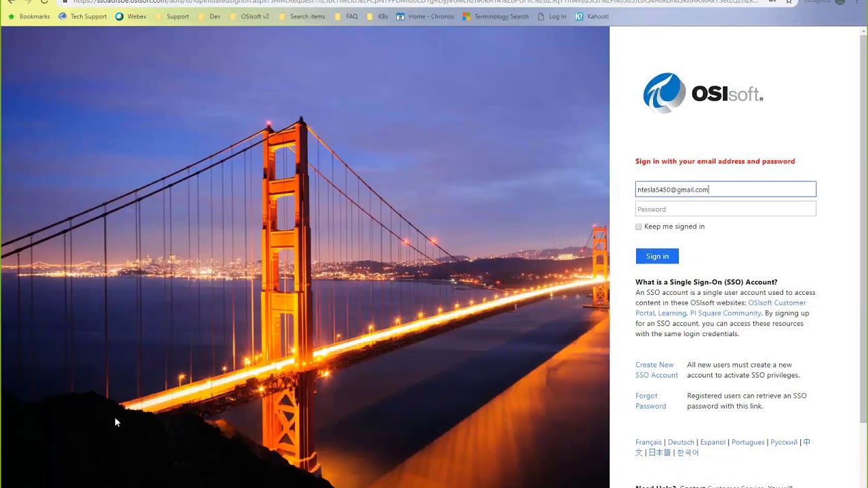Bookmark this page with star icon
The width and height of the screenshot is (868, 488).
789,2
